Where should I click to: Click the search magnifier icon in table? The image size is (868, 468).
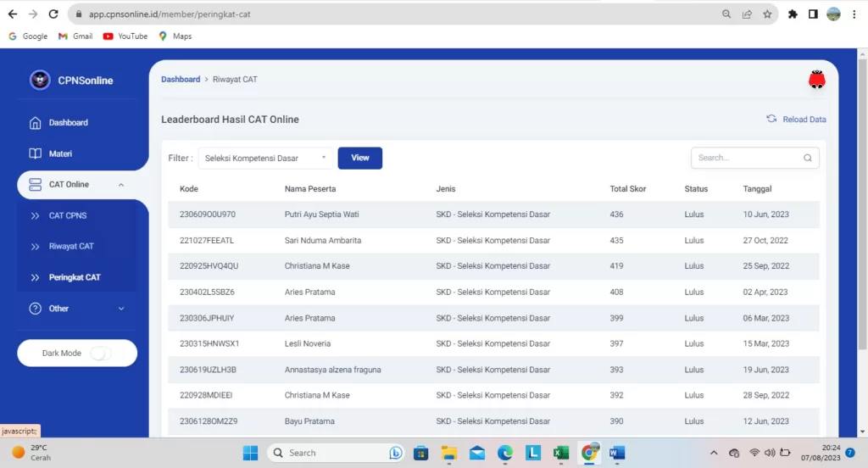(x=808, y=158)
